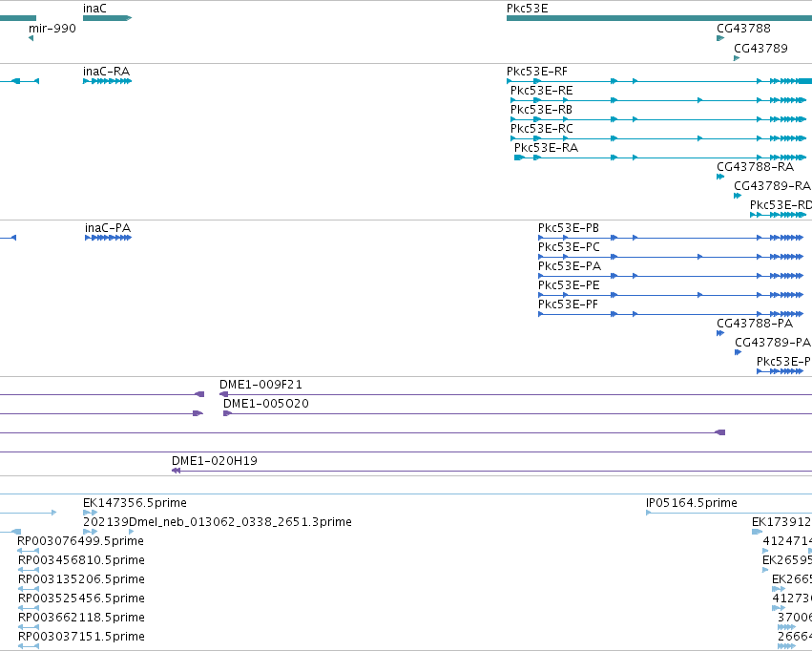Viewport: 812px width, 651px height.
Task: Select transcript Pkc53E-RF label
Action: tap(536, 72)
